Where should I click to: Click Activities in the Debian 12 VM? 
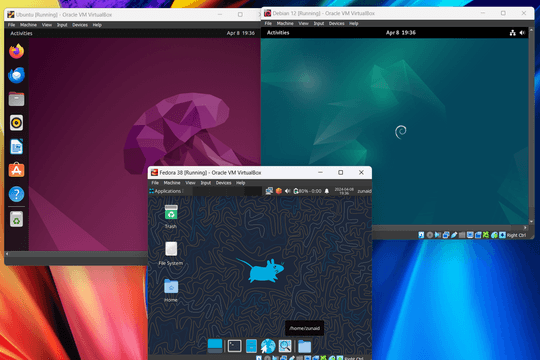[278, 33]
